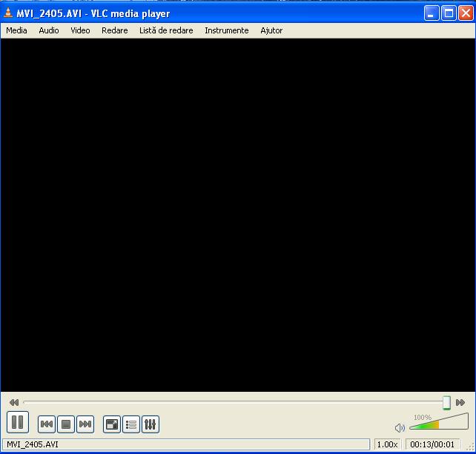476x454 pixels.
Task: Stop the playback
Action: 66,424
